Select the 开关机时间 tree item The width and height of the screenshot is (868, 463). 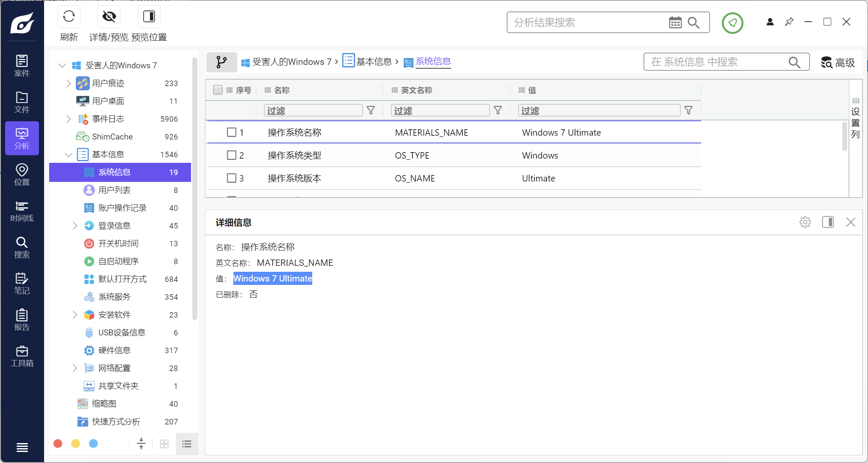pyautogui.click(x=120, y=243)
